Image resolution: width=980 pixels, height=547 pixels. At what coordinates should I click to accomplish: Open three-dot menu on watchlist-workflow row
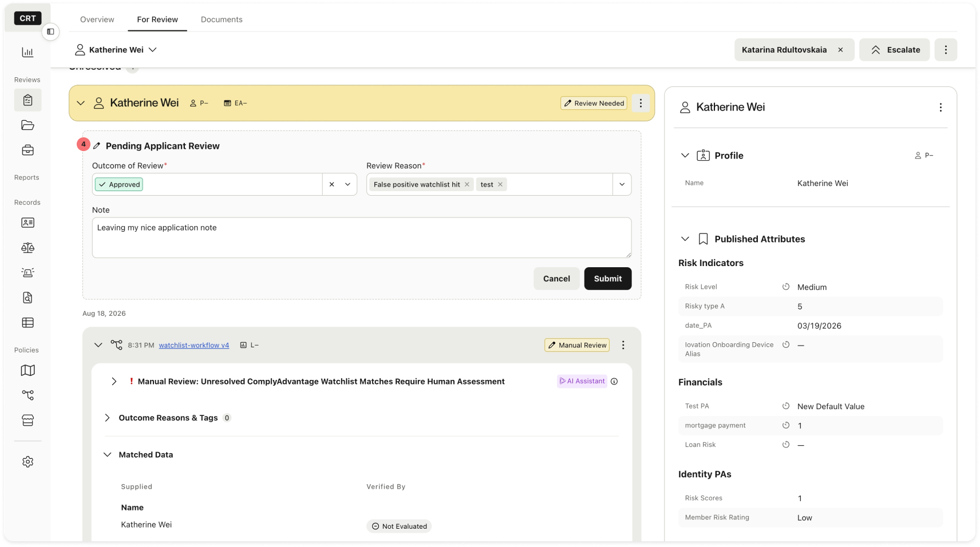[x=623, y=345]
